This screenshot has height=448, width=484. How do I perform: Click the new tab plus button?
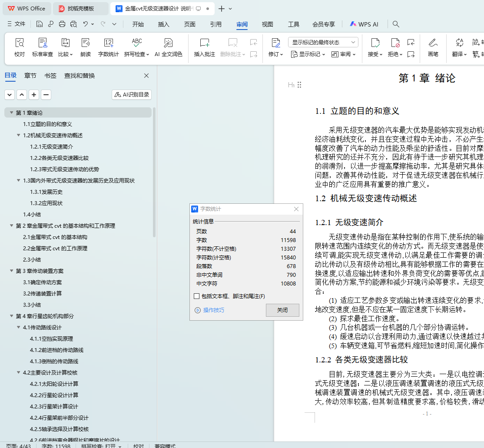tap(221, 9)
